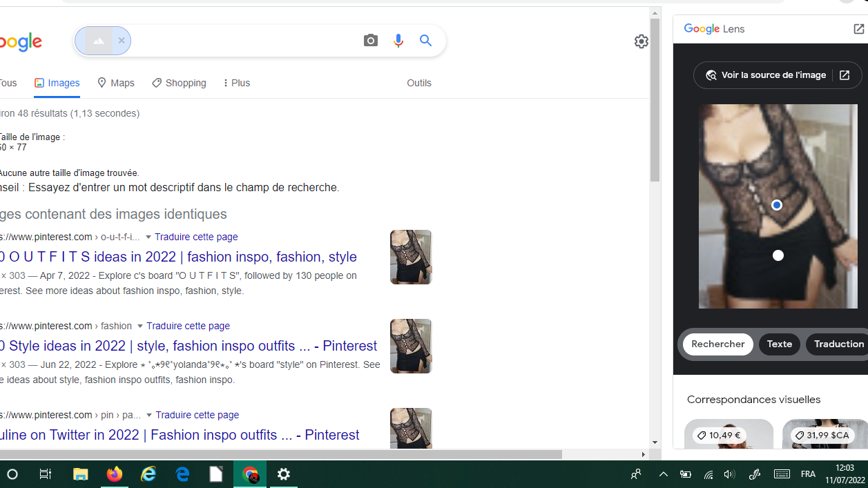Click the white selection point on Lens image
This screenshot has height=488, width=868.
778,255
